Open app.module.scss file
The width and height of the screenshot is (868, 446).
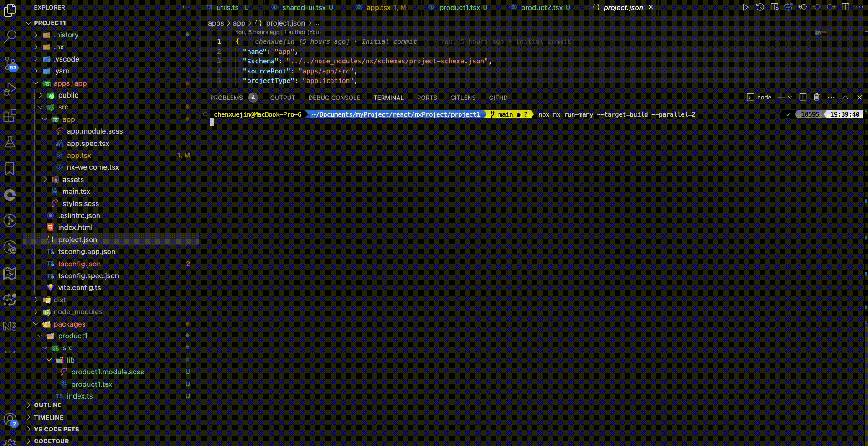pyautogui.click(x=94, y=131)
